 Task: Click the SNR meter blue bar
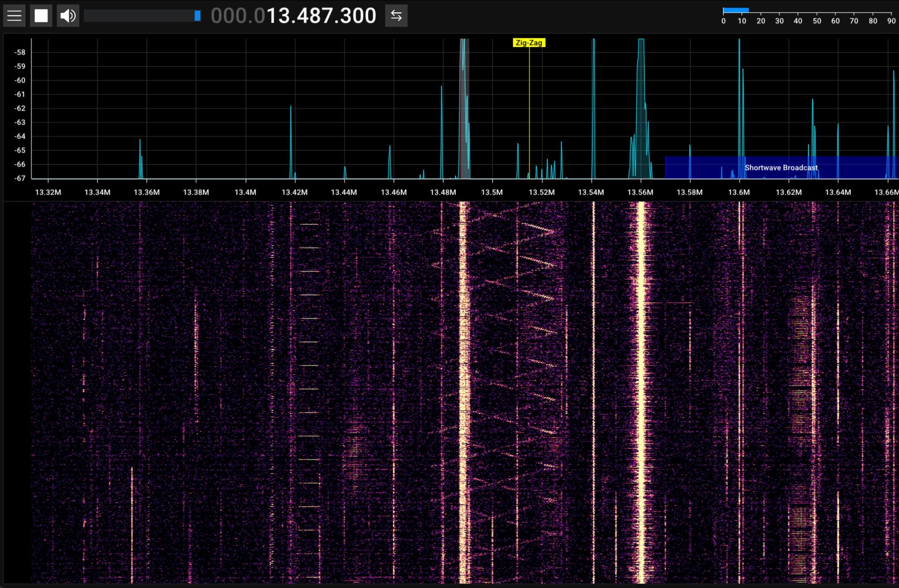tap(736, 10)
